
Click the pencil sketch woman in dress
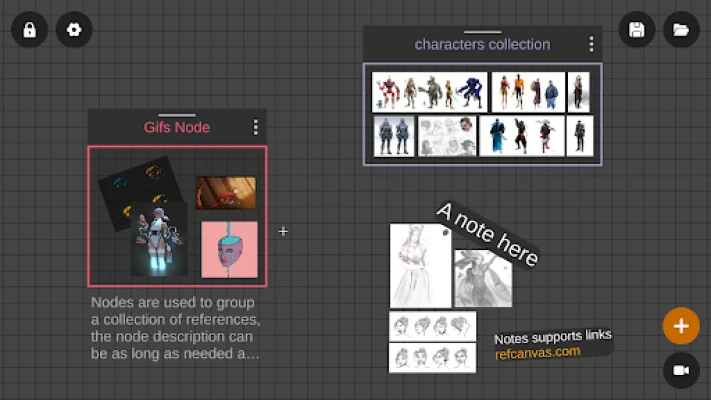[420, 265]
